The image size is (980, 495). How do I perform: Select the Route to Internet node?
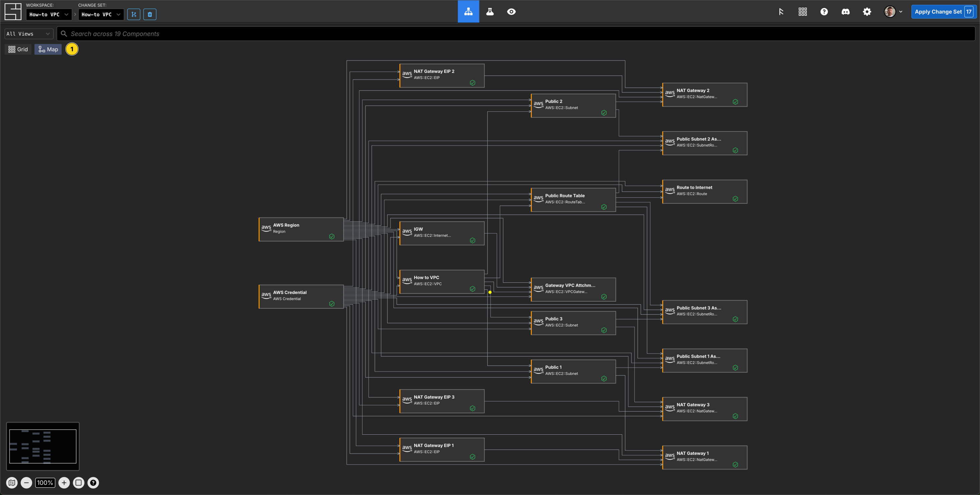click(705, 192)
